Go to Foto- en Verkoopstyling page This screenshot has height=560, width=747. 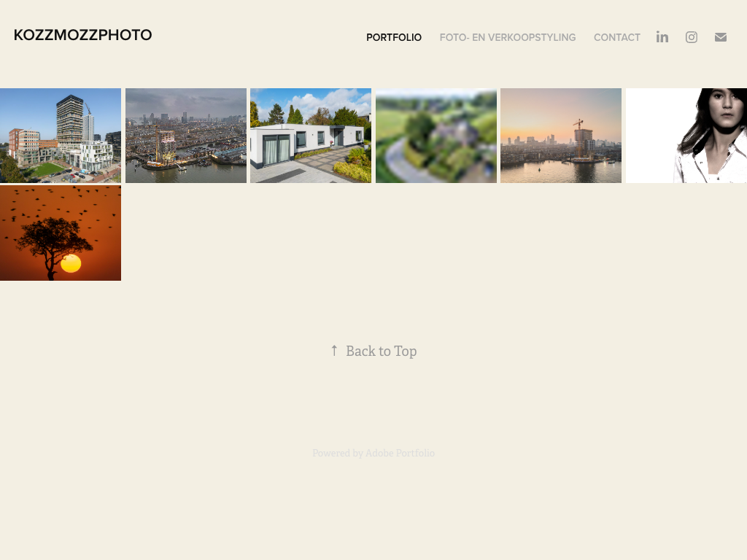pos(508,37)
